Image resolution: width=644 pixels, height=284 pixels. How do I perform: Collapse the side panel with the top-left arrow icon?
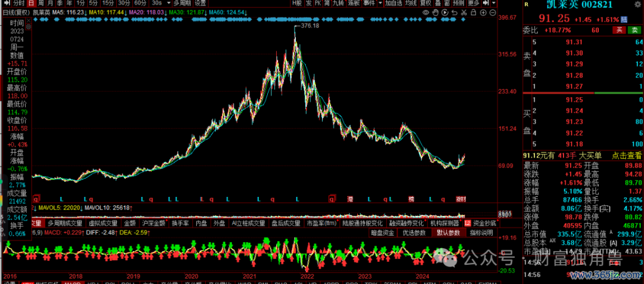(6, 4)
